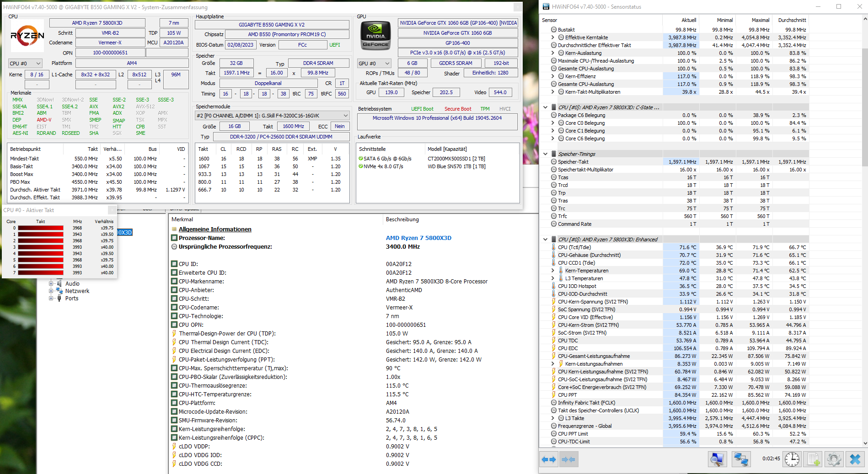Click the Ryzen logo in the CPU panel
868x474 pixels.
27,35
